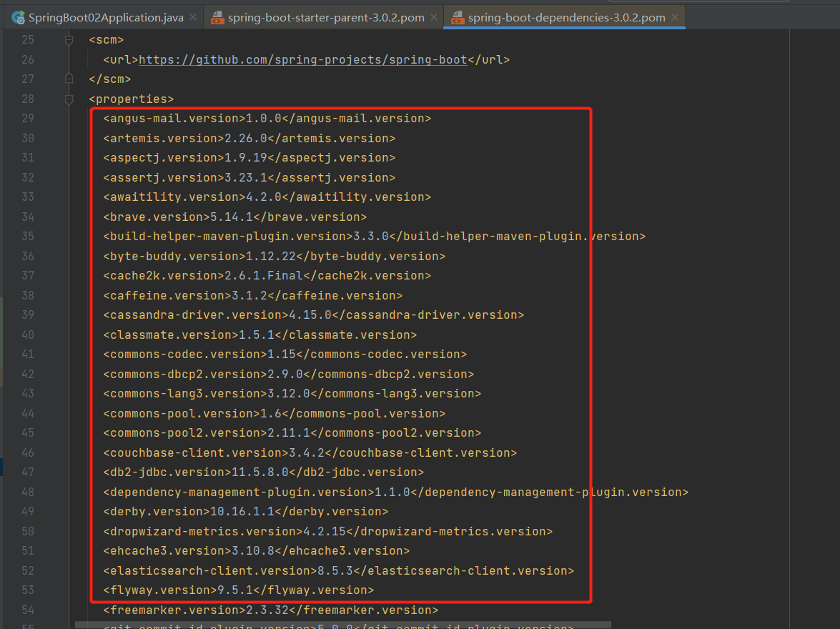Click the classmate.version 1.5.1 line

(260, 335)
